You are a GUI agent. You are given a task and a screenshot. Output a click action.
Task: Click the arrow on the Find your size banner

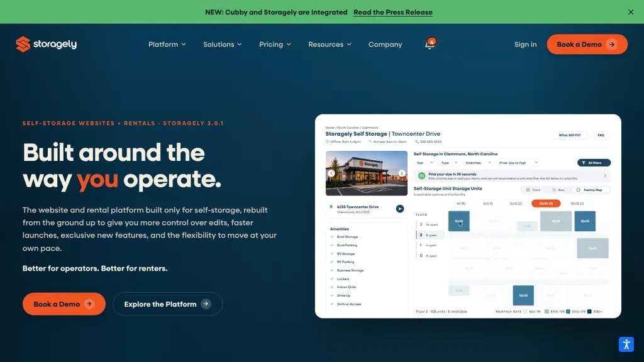[605, 176]
